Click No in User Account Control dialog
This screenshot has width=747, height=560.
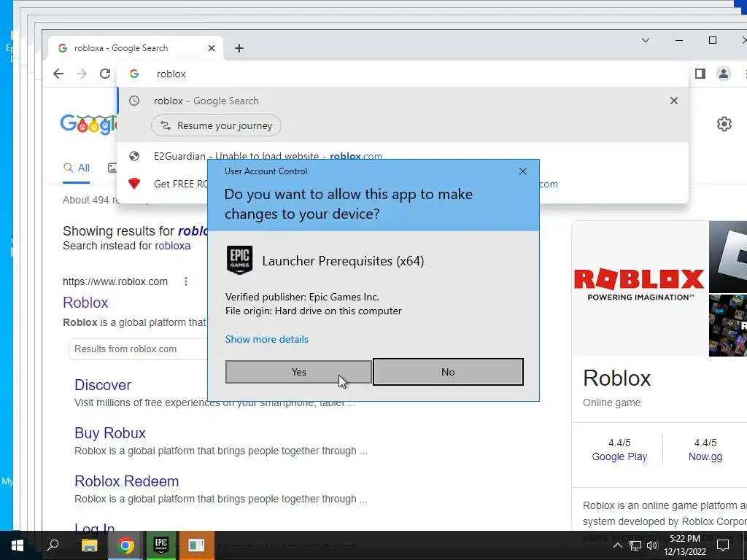[448, 372]
